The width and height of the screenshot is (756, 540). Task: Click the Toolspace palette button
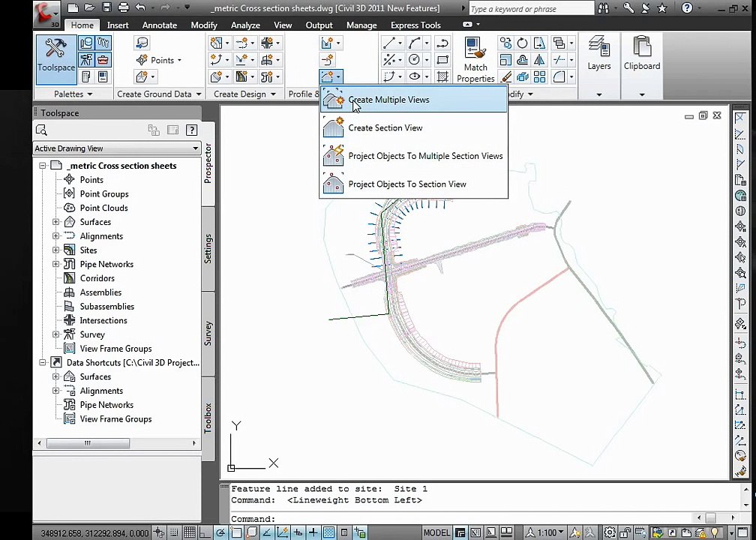coord(56,60)
